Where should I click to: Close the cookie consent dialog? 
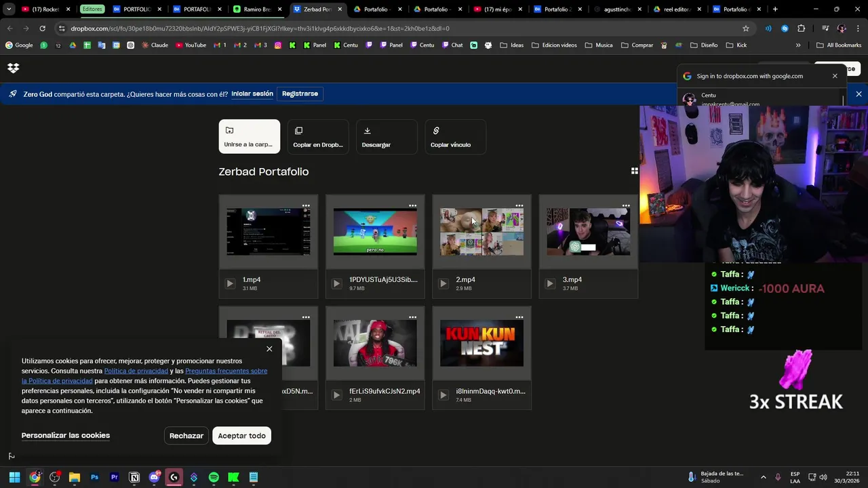tap(269, 349)
